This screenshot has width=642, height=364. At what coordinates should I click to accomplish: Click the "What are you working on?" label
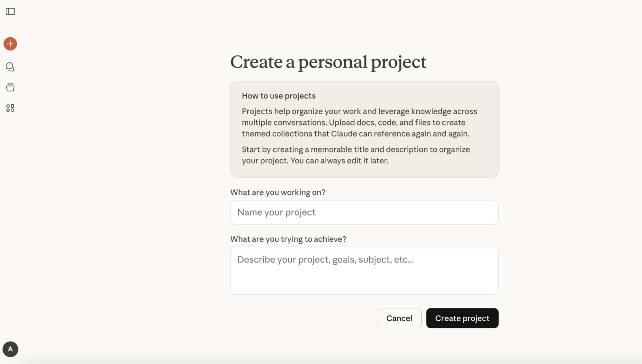(x=277, y=192)
